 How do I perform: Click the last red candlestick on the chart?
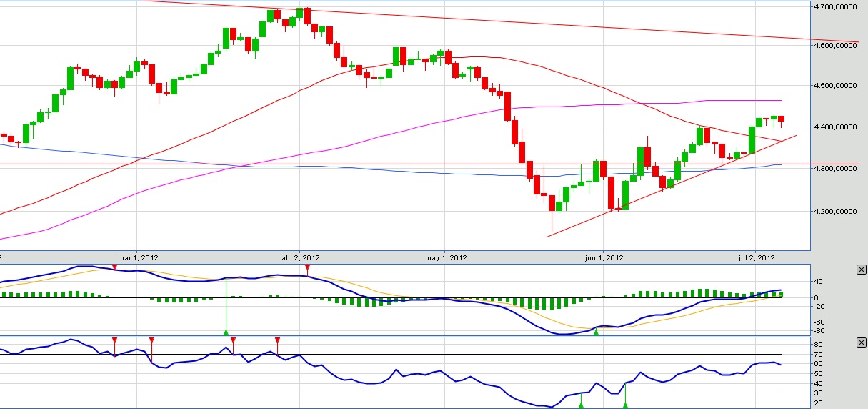782,119
